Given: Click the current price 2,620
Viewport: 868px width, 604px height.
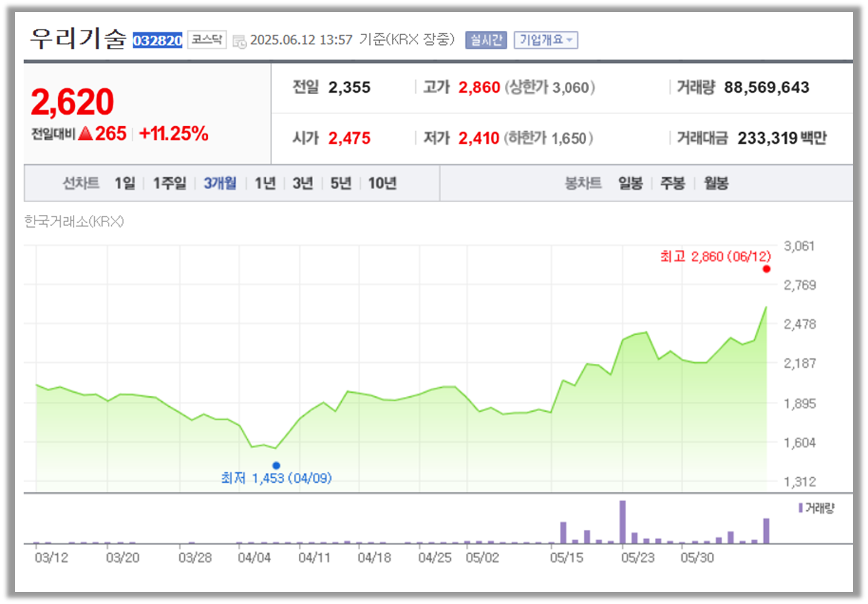Looking at the screenshot, I should click(x=72, y=101).
